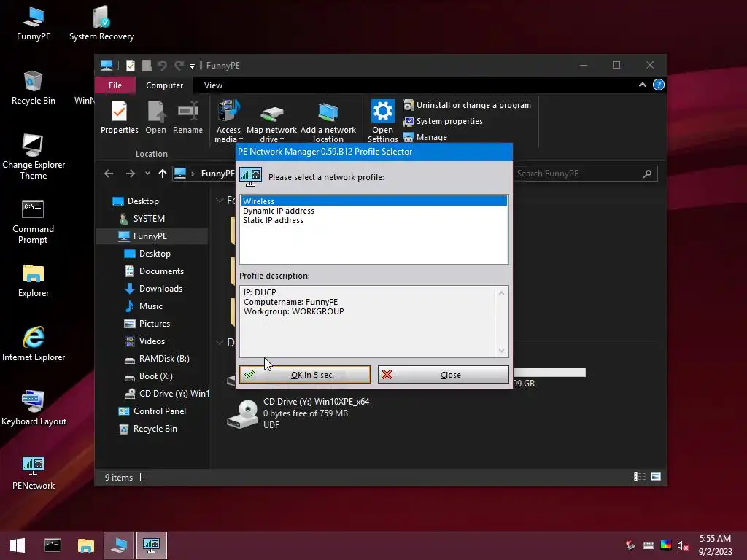This screenshot has height=560, width=747.
Task: Click the Up arrow navigation button
Action: coord(163,174)
